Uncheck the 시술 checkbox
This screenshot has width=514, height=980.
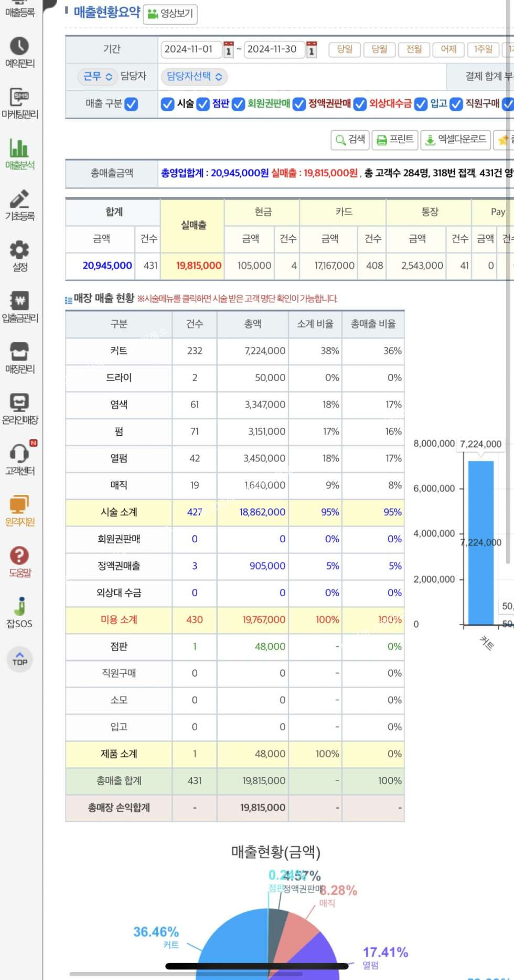pyautogui.click(x=167, y=104)
